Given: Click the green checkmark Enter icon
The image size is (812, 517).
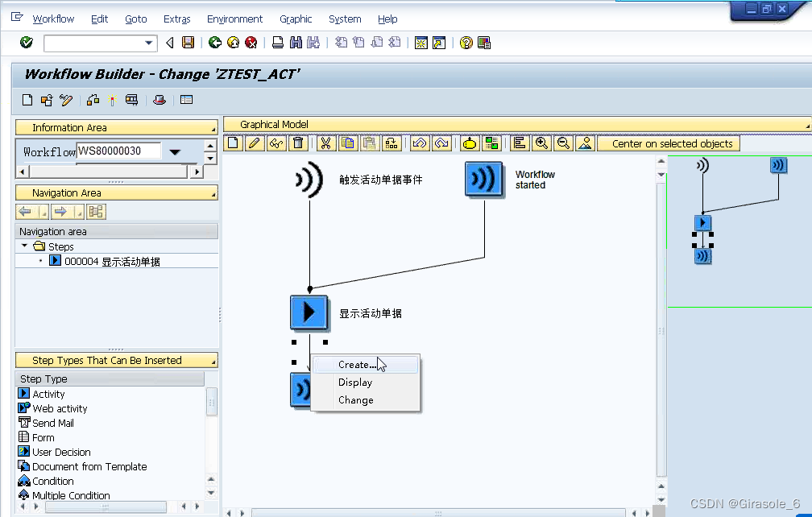Looking at the screenshot, I should pyautogui.click(x=27, y=43).
